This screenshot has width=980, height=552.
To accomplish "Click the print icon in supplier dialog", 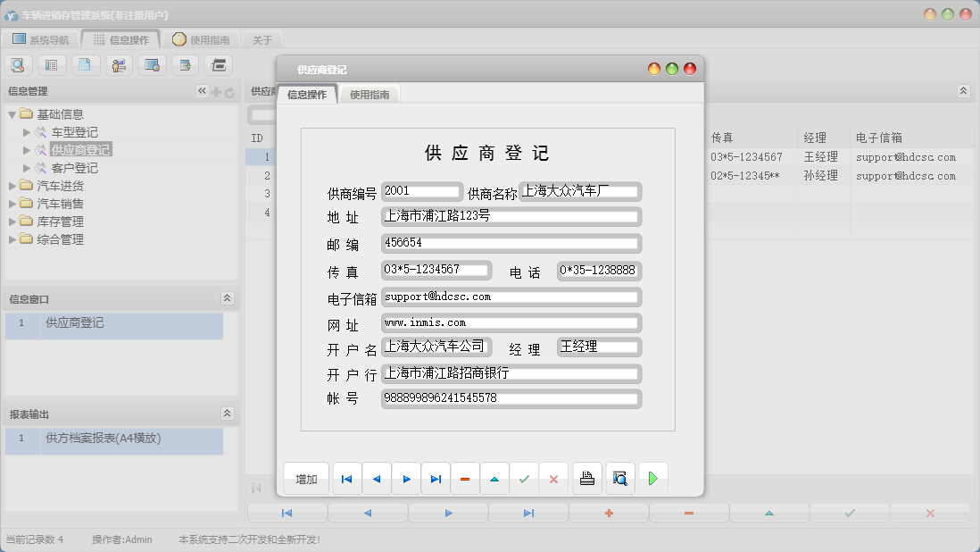I will pyautogui.click(x=586, y=479).
